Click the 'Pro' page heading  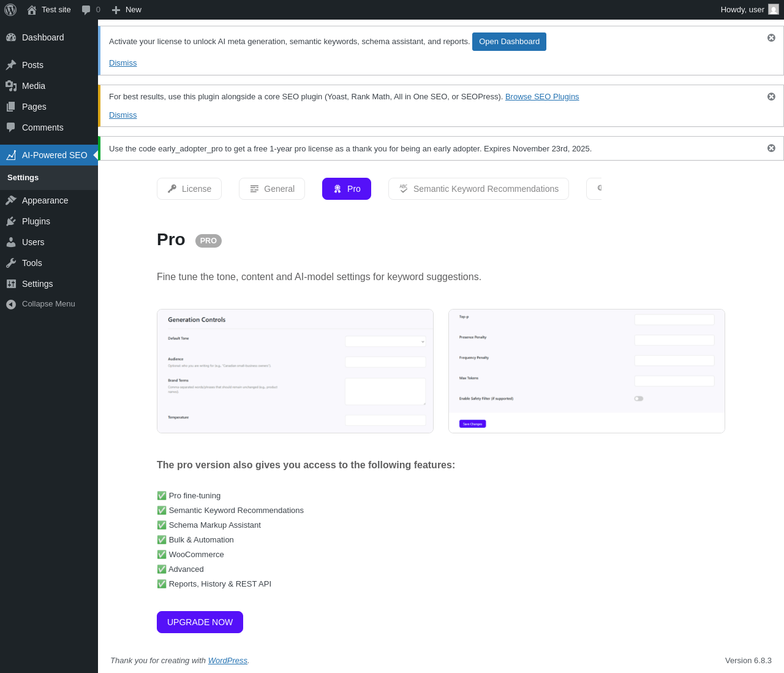(x=171, y=240)
